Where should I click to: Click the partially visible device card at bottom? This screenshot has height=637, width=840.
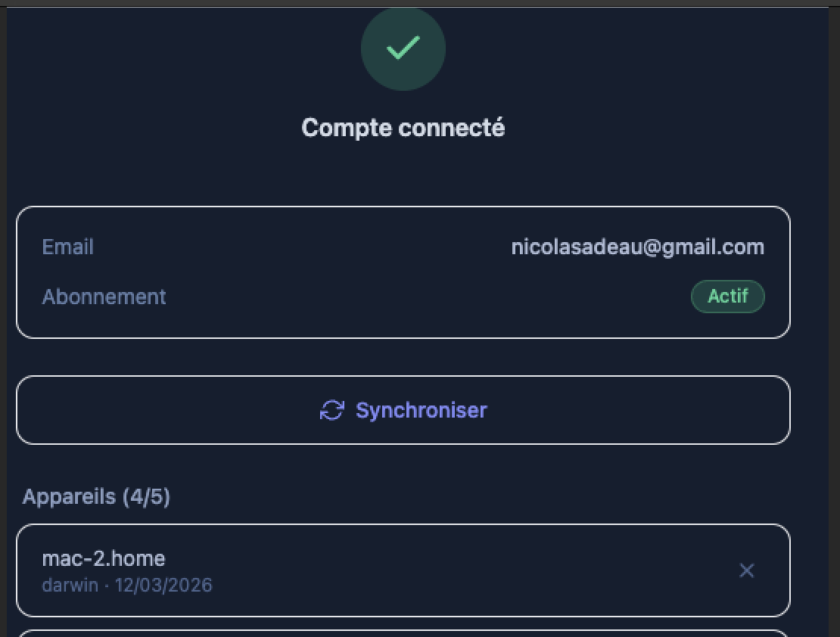[x=403, y=632]
